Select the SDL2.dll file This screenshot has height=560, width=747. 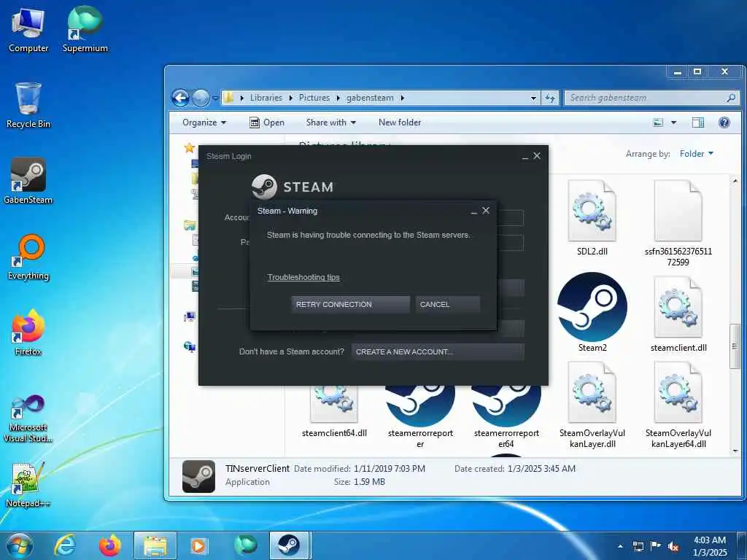pyautogui.click(x=592, y=218)
